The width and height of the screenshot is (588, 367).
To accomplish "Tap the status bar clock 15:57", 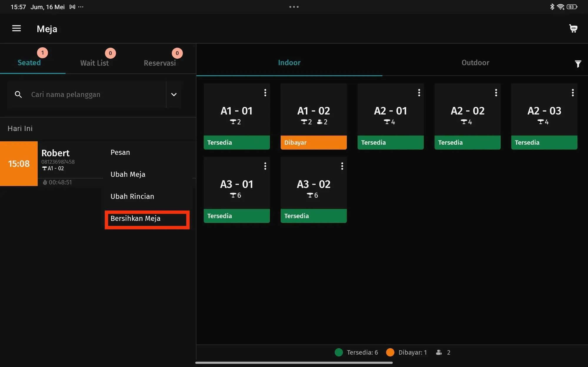I will [18, 7].
